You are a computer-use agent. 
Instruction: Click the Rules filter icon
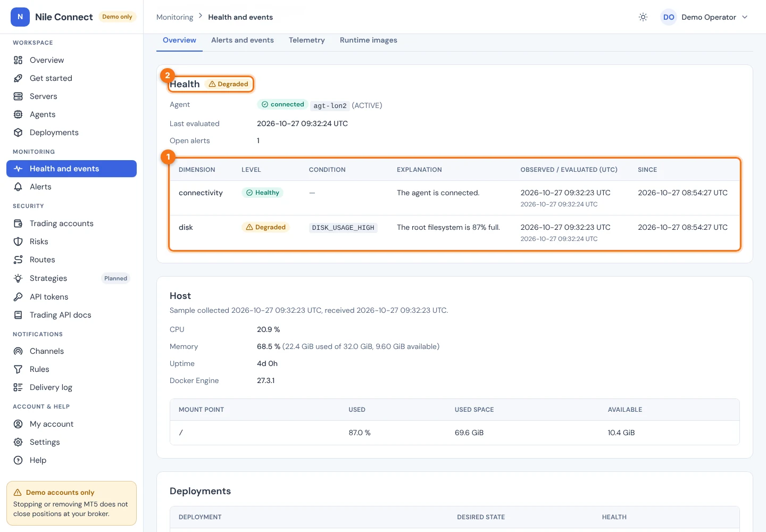coord(18,369)
